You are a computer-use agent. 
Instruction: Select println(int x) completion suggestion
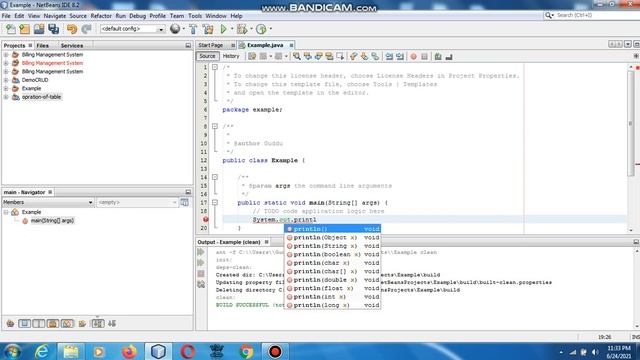333,297
